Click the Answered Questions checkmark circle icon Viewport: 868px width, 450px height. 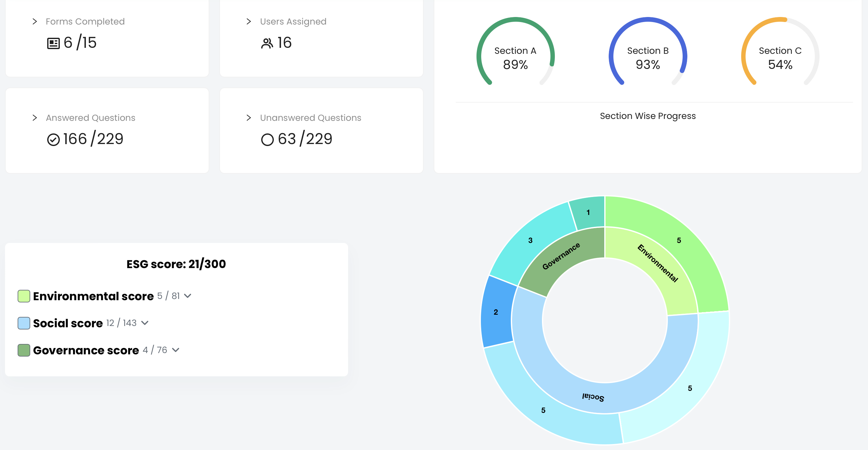53,139
